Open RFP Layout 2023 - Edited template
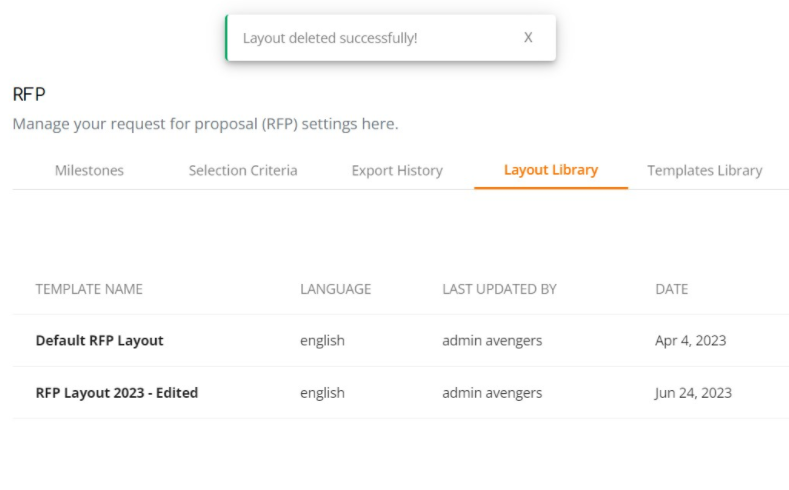Image resolution: width=789 pixels, height=490 pixels. coord(117,392)
